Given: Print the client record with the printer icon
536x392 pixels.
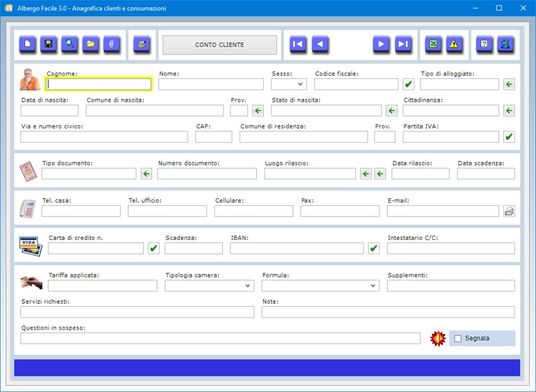Looking at the screenshot, I should (142, 44).
